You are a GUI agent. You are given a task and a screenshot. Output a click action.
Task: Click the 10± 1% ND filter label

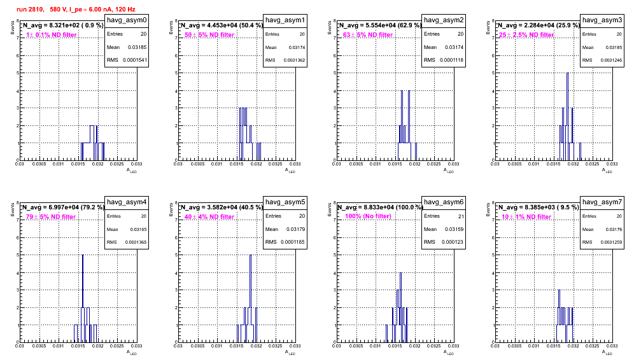pyautogui.click(x=526, y=217)
